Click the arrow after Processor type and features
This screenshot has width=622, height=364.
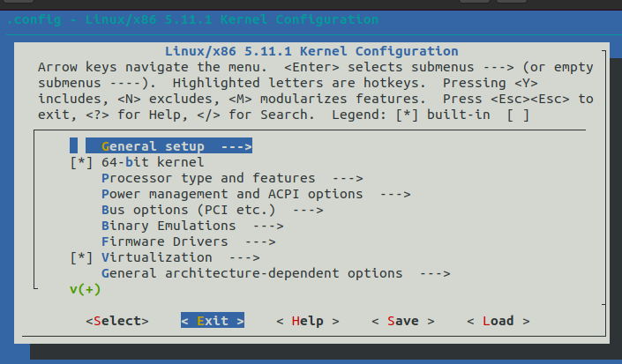point(348,179)
